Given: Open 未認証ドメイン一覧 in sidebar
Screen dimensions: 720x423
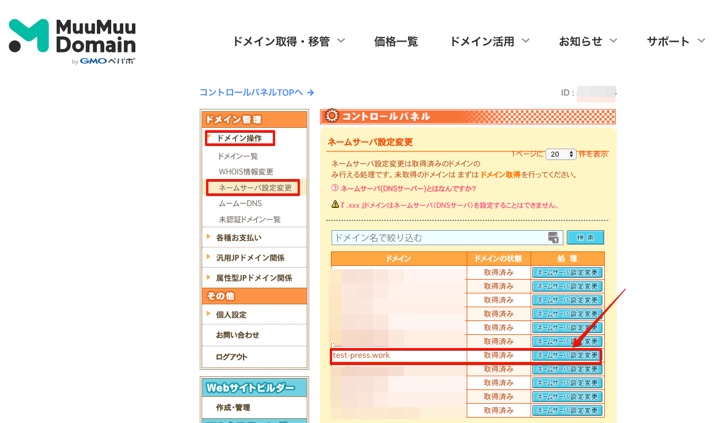Looking at the screenshot, I should pyautogui.click(x=249, y=219).
